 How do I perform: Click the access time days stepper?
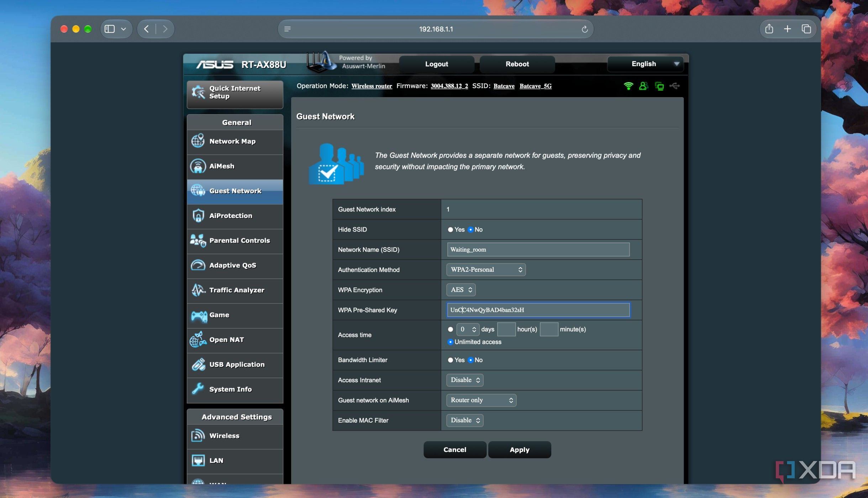click(x=468, y=329)
